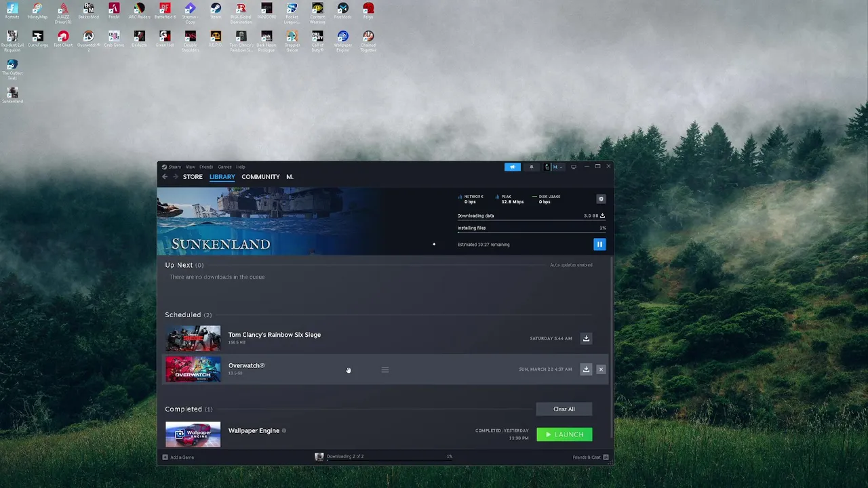Click the Tom Clancy's Rainbow Six Siege title

pyautogui.click(x=275, y=335)
